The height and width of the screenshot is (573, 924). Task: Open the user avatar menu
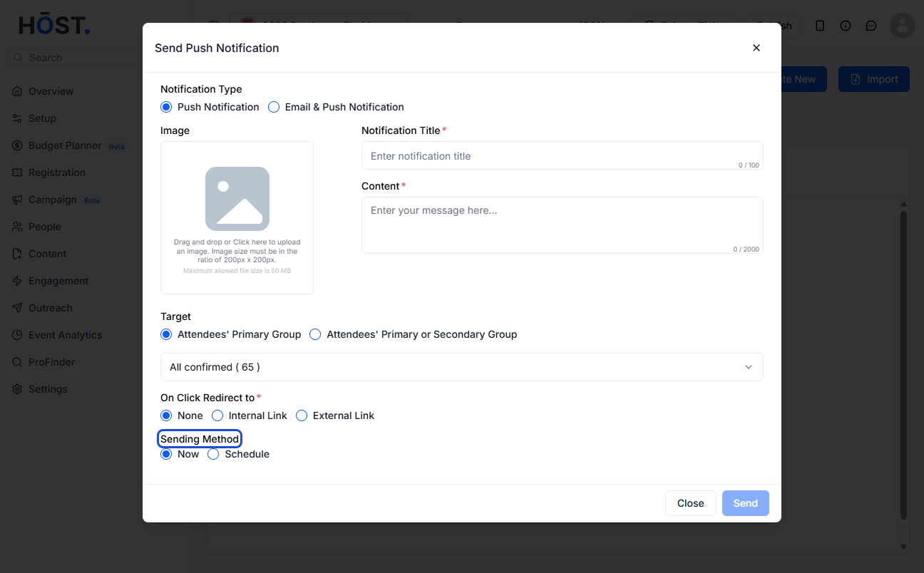tap(903, 26)
